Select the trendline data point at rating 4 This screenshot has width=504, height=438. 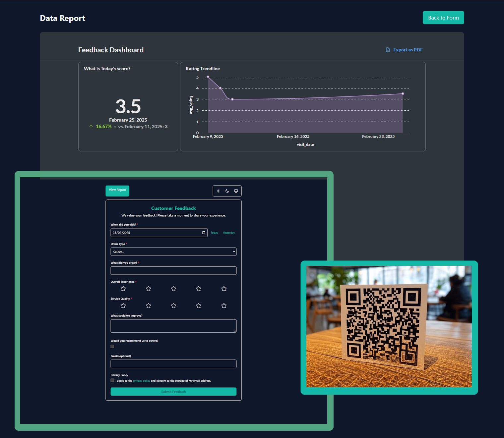click(x=220, y=88)
